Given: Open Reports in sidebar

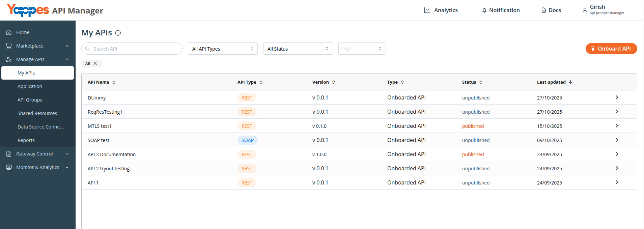Looking at the screenshot, I should [26, 140].
